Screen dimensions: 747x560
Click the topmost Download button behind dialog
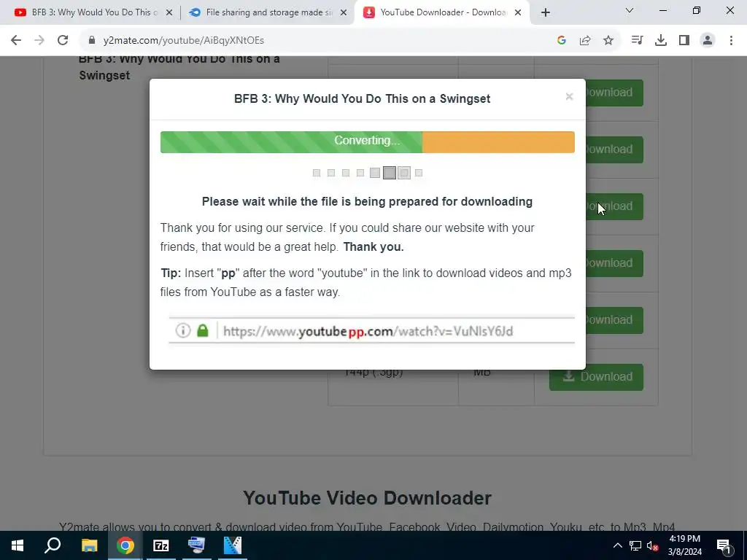[614, 93]
